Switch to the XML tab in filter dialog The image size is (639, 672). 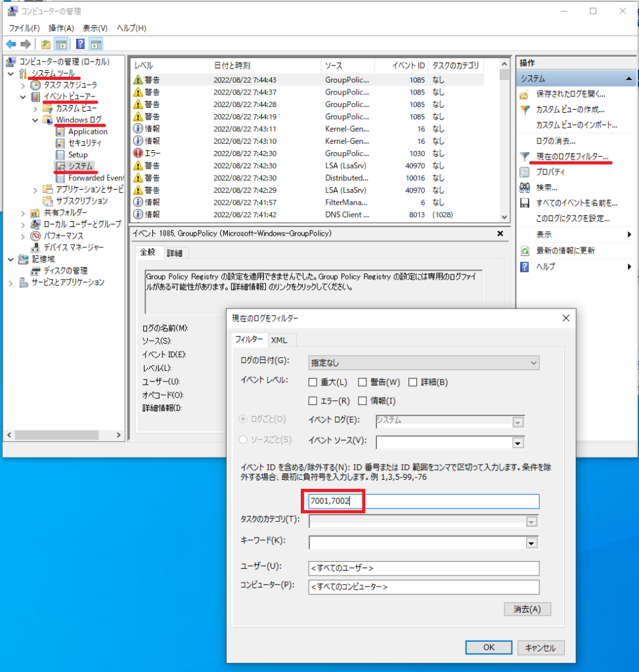[281, 340]
